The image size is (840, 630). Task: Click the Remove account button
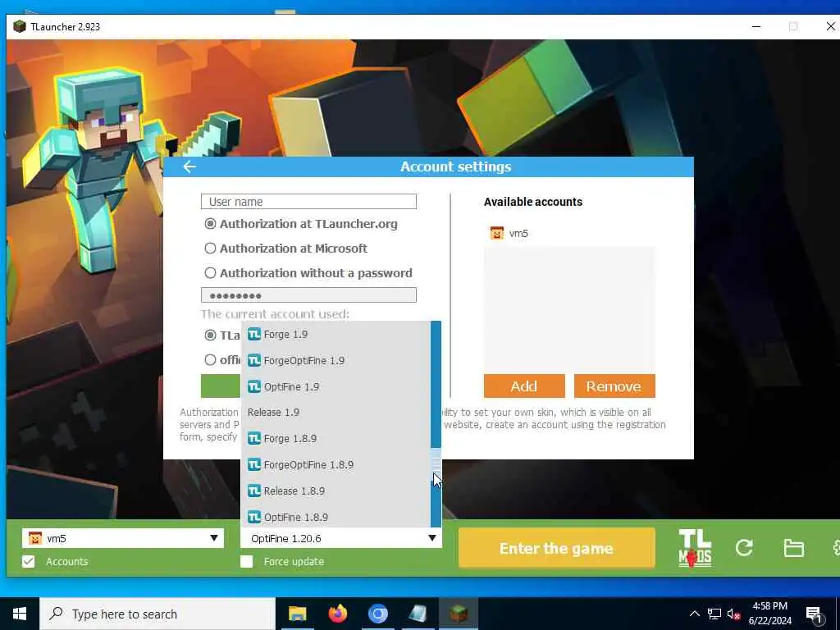614,386
